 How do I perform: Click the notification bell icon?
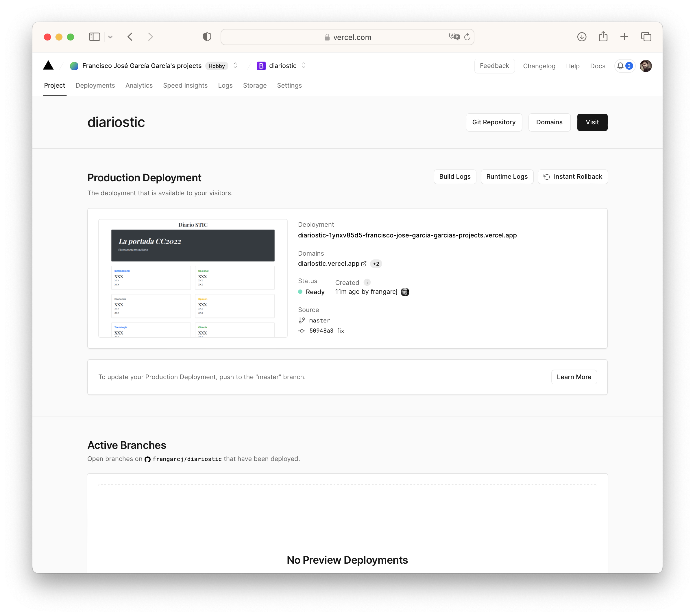point(621,66)
